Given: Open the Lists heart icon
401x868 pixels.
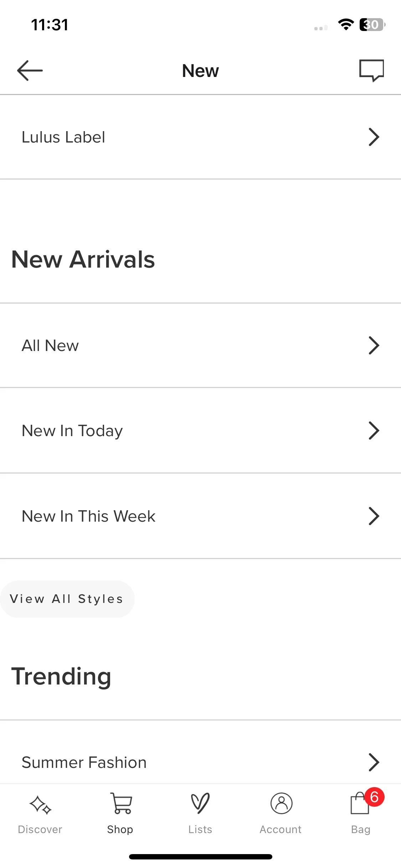Looking at the screenshot, I should pyautogui.click(x=200, y=804).
